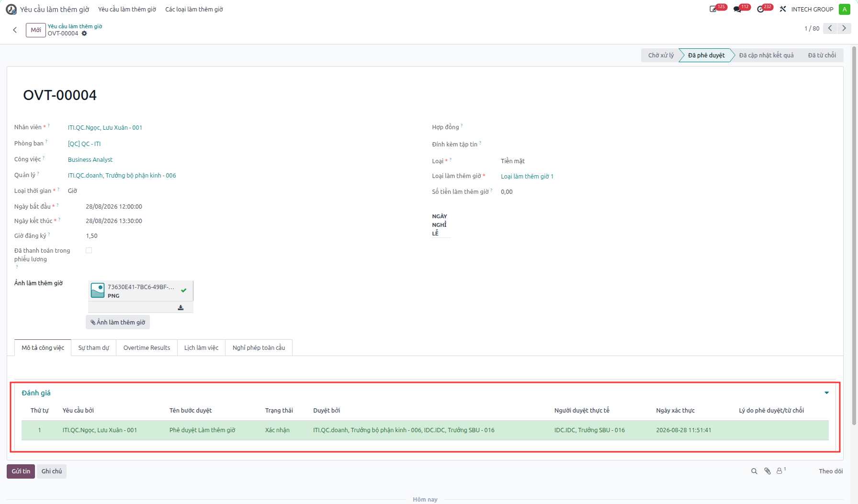Open the Các loại làm thêm giờ menu

pyautogui.click(x=194, y=9)
